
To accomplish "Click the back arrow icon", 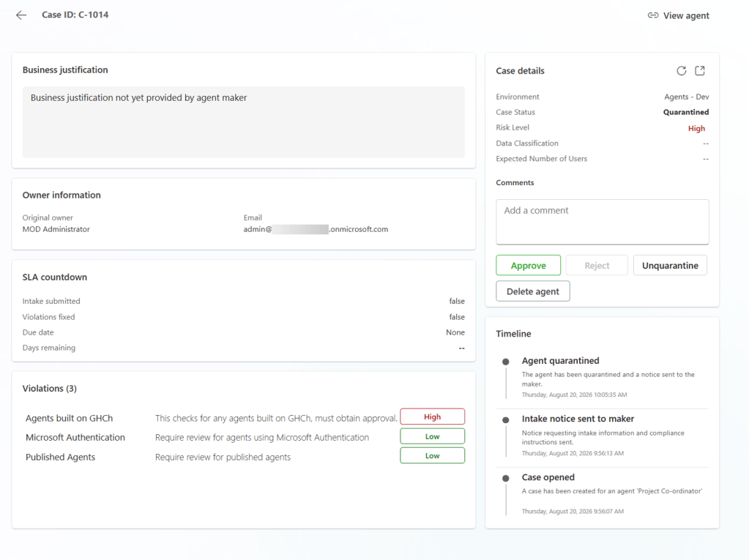I will [21, 15].
